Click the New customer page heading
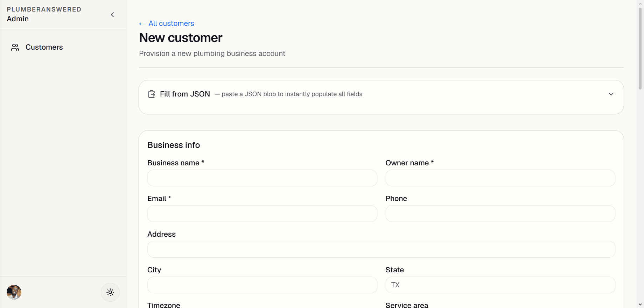This screenshot has height=308, width=644. [181, 38]
